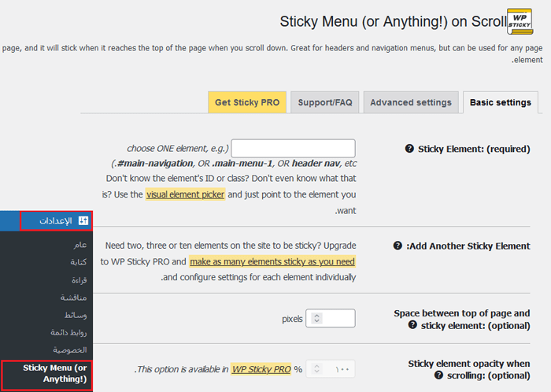Click the 'Sticky Element: (required)' label
The image size is (551, 392).
click(474, 149)
